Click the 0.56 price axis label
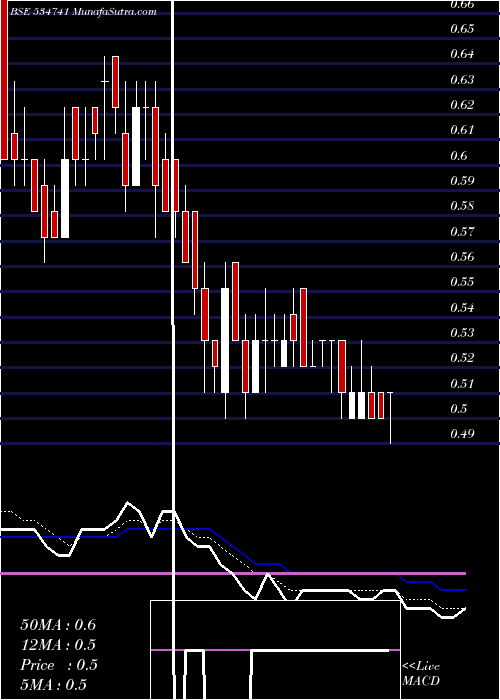The height and width of the screenshot is (700, 500). 462,257
